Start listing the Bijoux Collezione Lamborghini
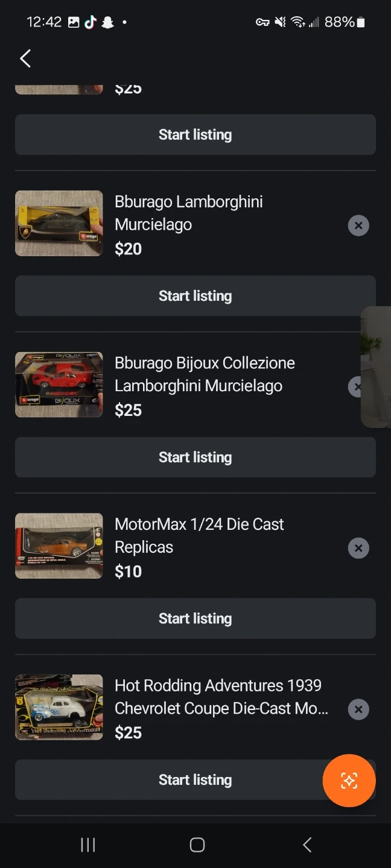391x868 pixels. [195, 458]
